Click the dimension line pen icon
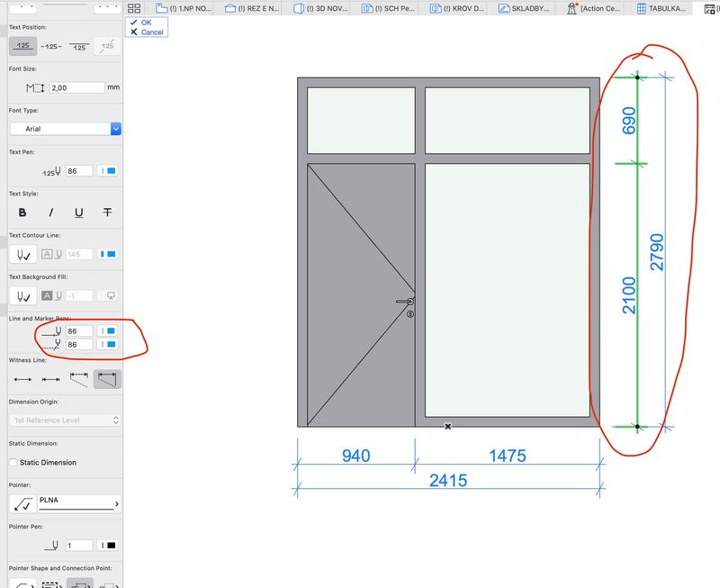 pos(51,331)
